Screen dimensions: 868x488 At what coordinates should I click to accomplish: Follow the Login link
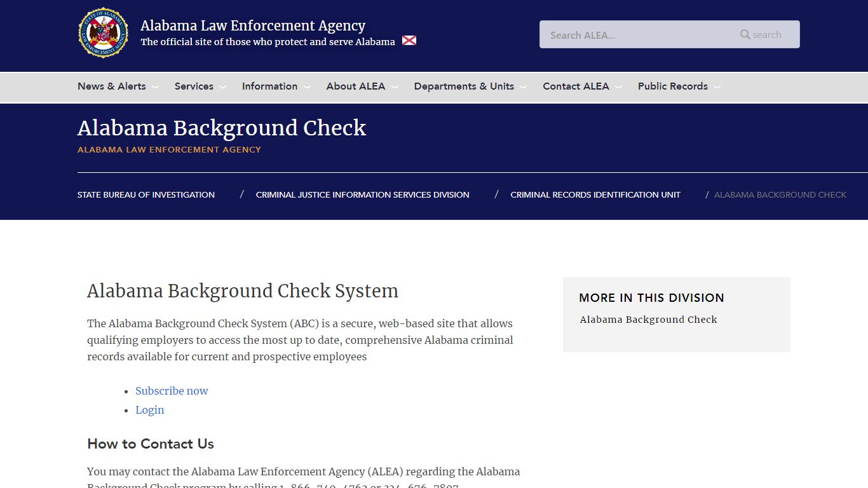click(150, 410)
